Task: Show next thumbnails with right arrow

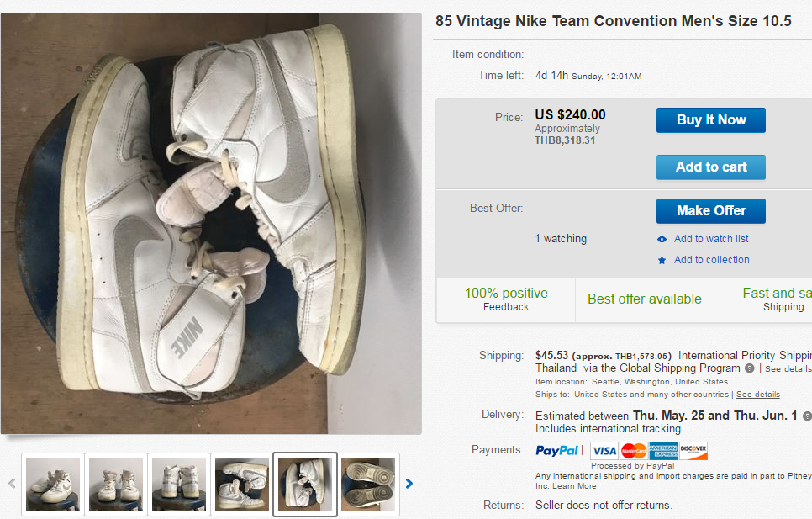Action: coord(409,484)
